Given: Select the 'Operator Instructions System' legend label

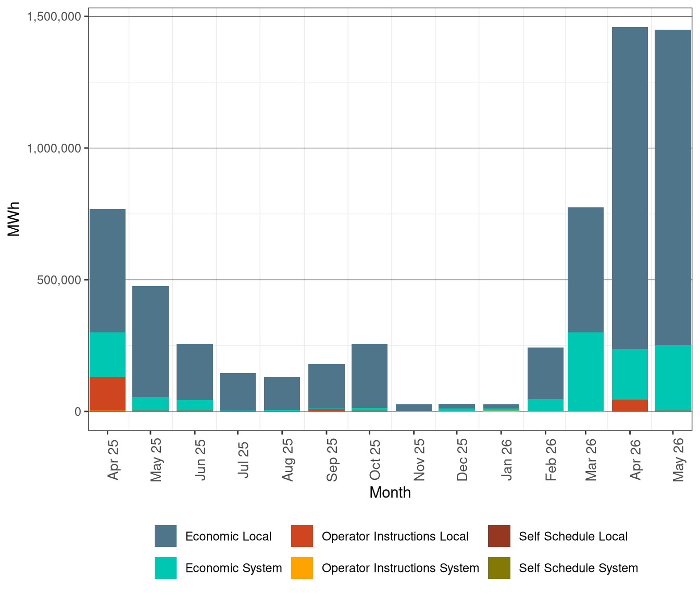Looking at the screenshot, I should tap(401, 568).
